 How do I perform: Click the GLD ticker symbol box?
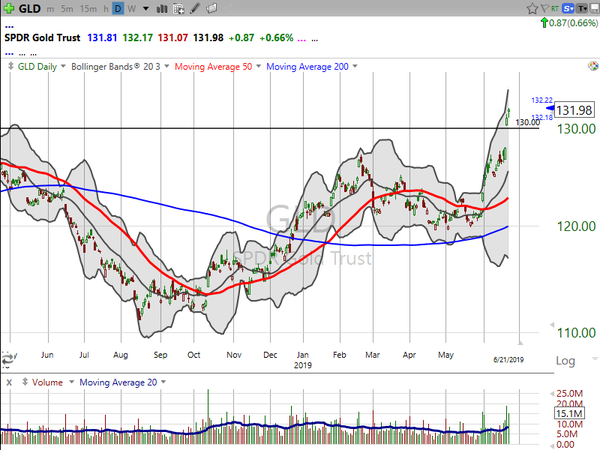[x=29, y=8]
